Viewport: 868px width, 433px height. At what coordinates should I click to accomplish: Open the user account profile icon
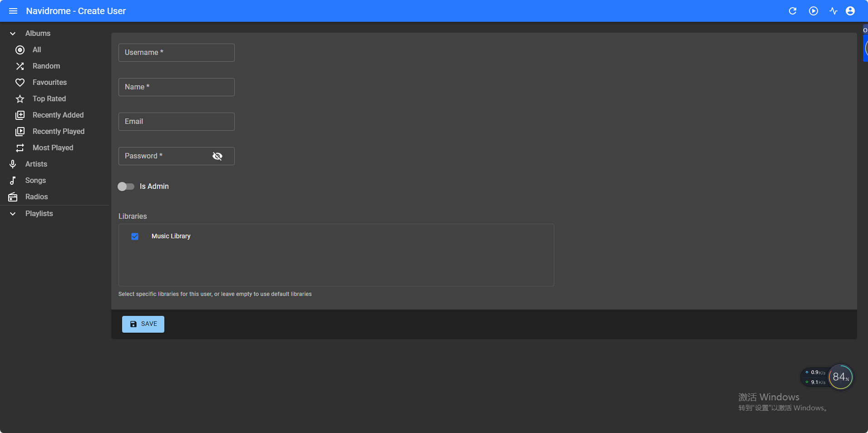[x=850, y=11]
